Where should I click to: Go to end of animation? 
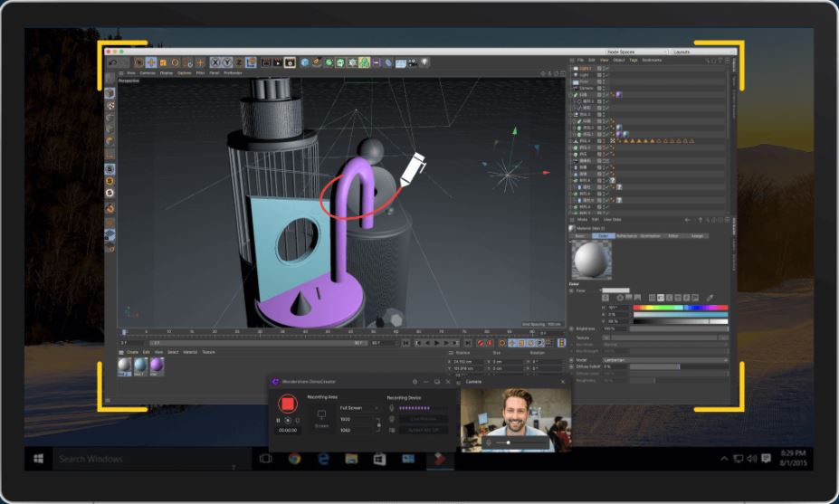click(468, 343)
